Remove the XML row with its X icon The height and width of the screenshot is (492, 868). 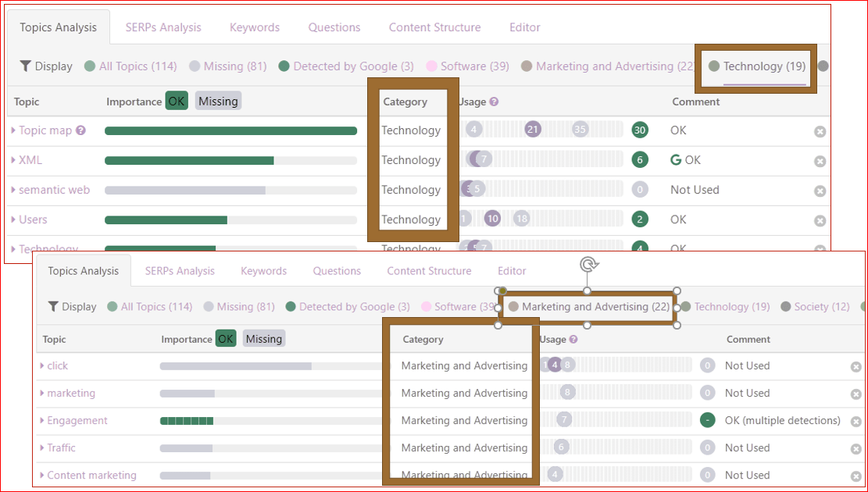click(x=820, y=161)
